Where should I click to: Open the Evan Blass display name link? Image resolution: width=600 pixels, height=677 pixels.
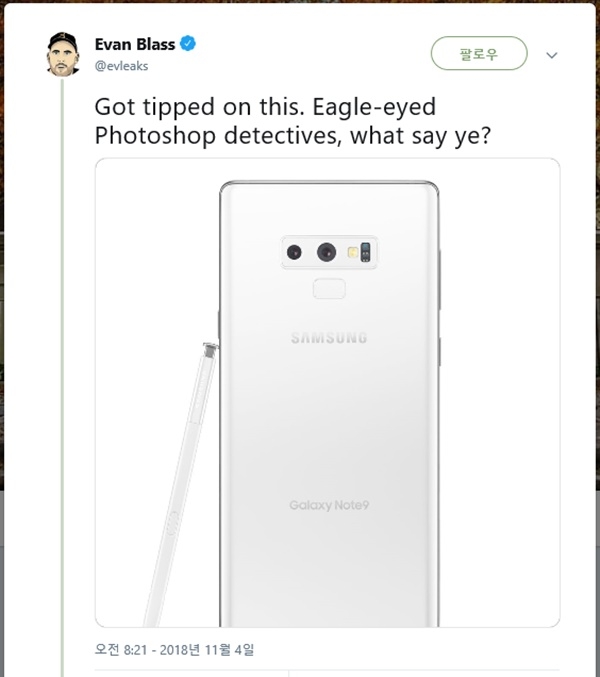[135, 44]
